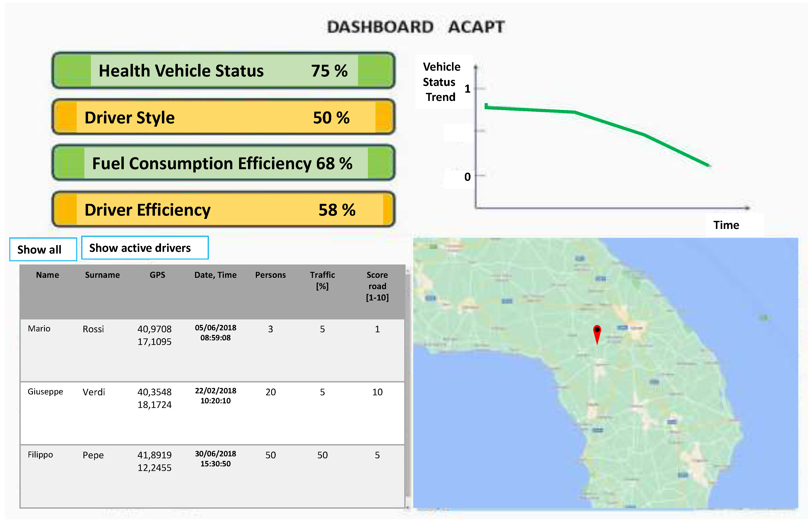Click the Traffic [%] column header
Viewport: 812px width, 527px height.
(x=322, y=280)
